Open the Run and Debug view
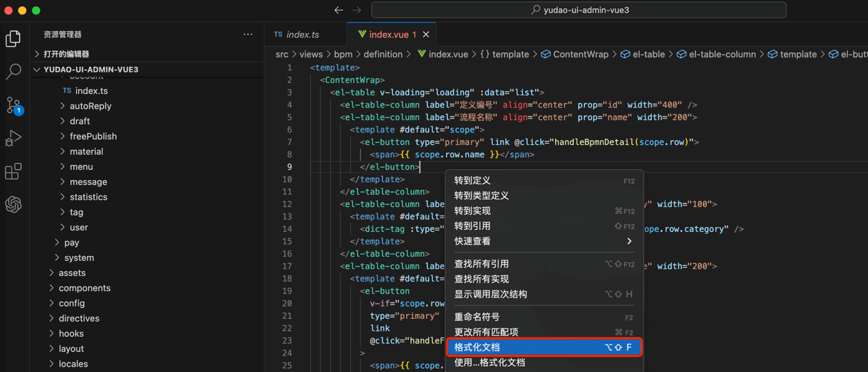 (13, 138)
